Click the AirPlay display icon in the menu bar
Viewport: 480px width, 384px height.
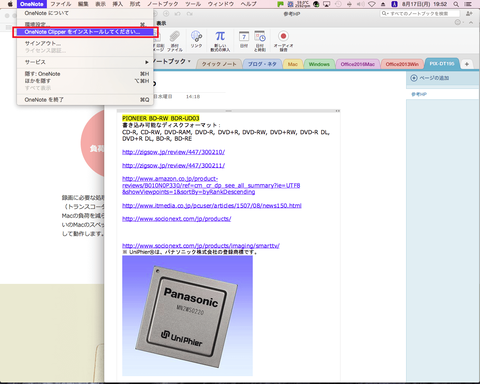tap(327, 4)
